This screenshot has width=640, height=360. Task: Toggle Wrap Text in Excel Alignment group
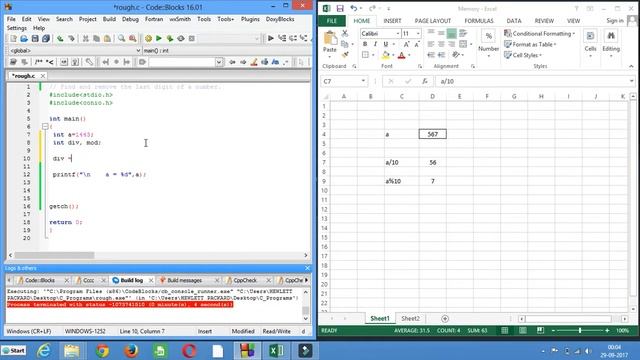pyautogui.click(x=463, y=33)
